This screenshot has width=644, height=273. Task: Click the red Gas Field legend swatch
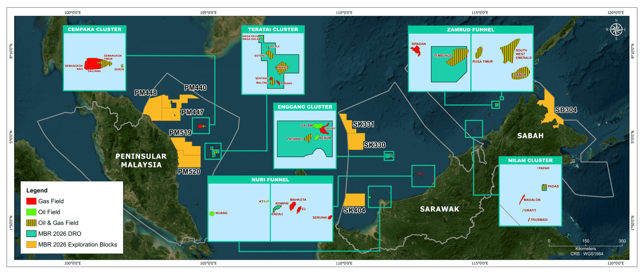(31, 201)
